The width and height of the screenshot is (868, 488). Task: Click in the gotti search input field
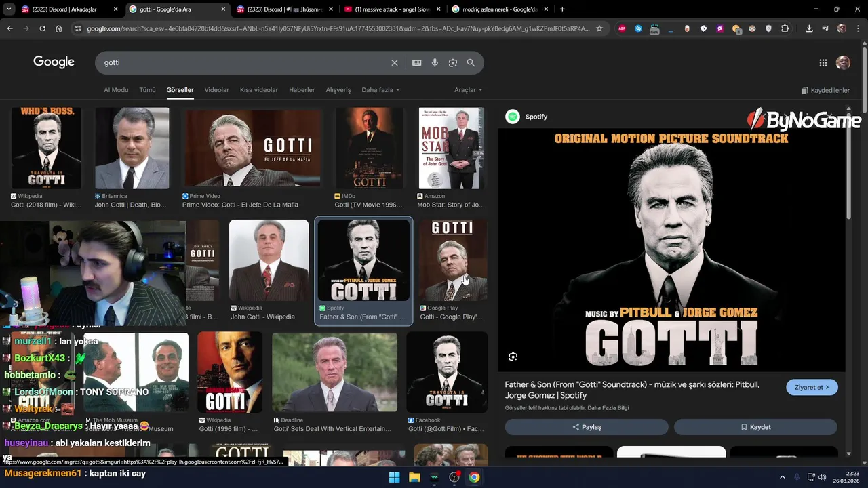pos(244,62)
